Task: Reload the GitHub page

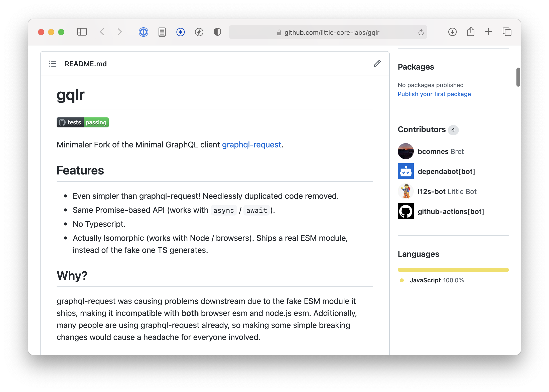Action: point(421,32)
